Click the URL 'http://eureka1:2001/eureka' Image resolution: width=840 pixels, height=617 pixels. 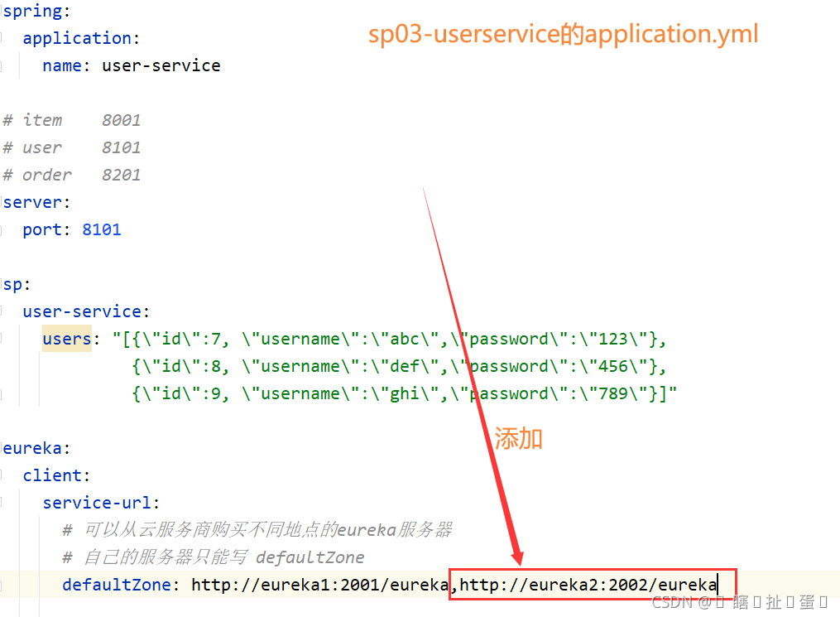[x=319, y=585]
